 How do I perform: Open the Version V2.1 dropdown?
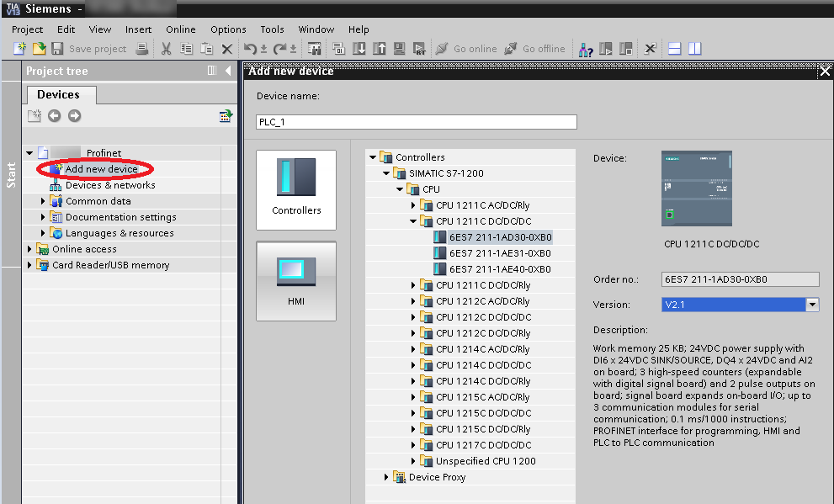[812, 305]
